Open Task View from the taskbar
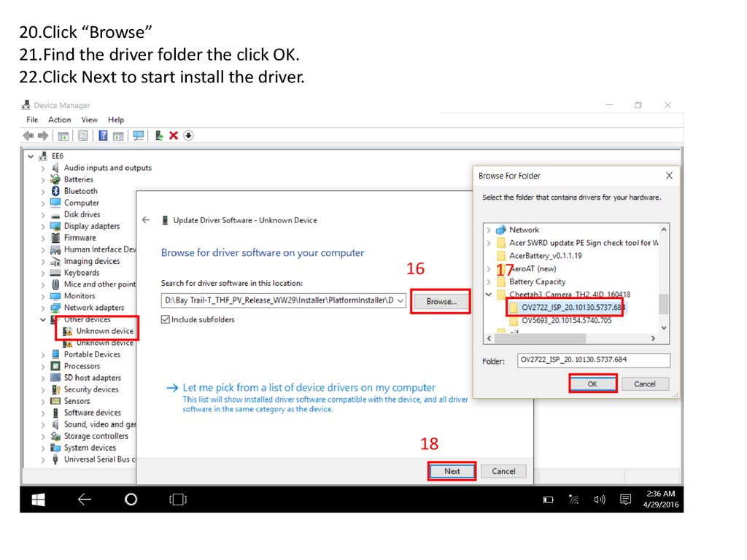747x560 pixels. coord(178,499)
